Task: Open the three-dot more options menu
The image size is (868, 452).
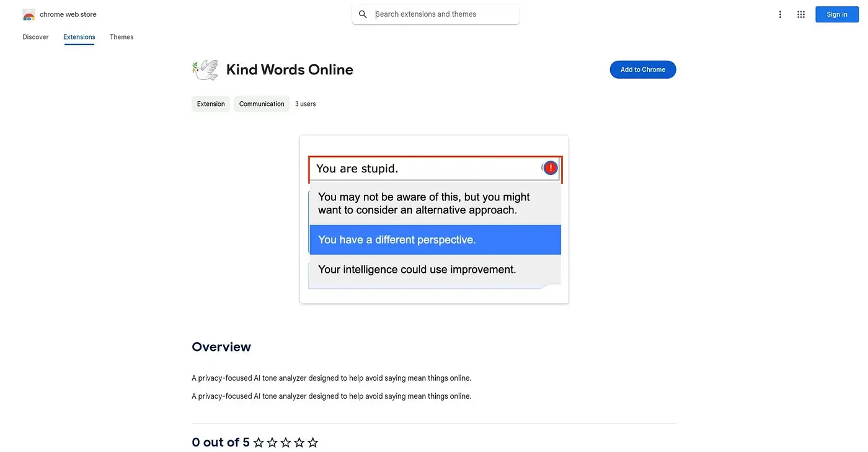Action: pyautogui.click(x=780, y=14)
